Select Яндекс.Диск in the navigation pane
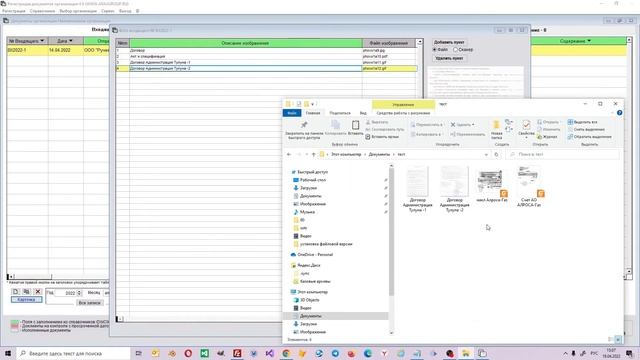Screen dimensions: 640x360 309,265
